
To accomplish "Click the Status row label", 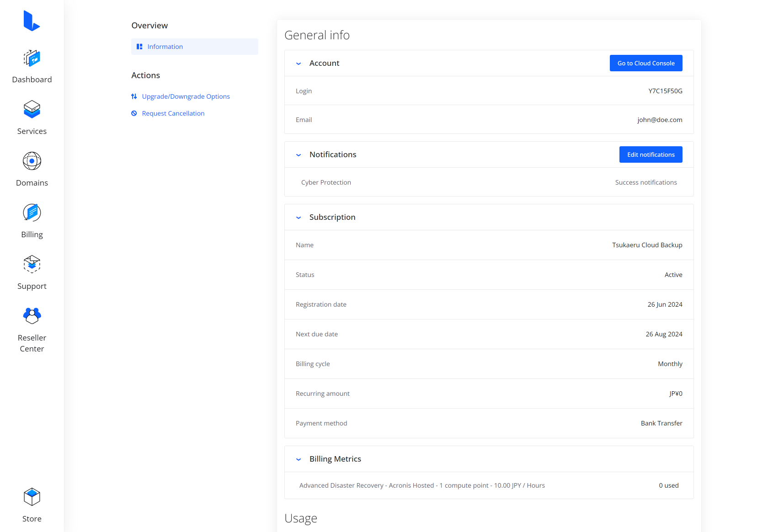I will pos(305,275).
